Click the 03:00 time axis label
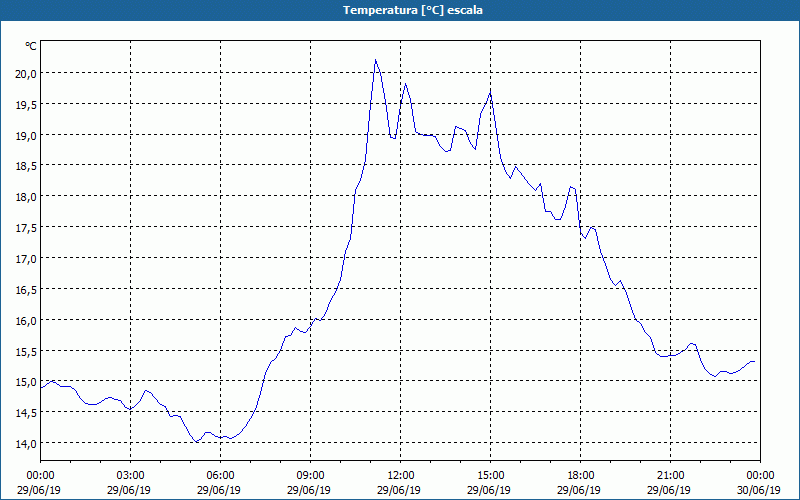The image size is (800, 500). tap(131, 476)
